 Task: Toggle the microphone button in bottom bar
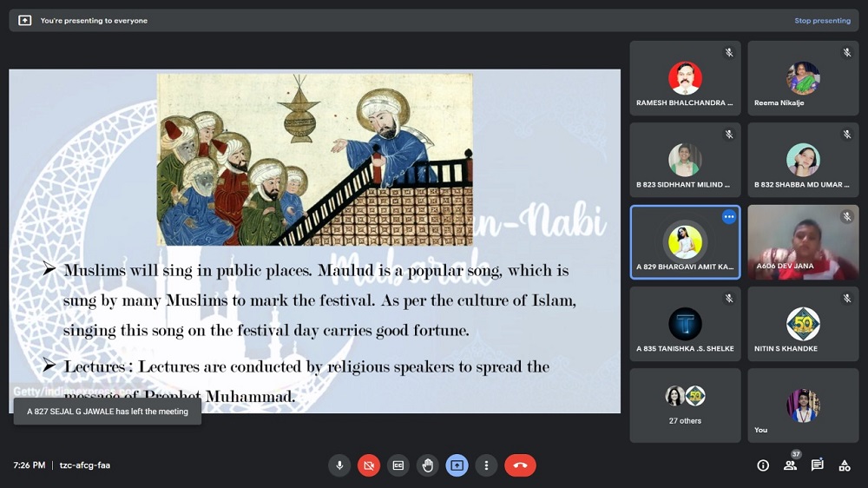(x=339, y=465)
